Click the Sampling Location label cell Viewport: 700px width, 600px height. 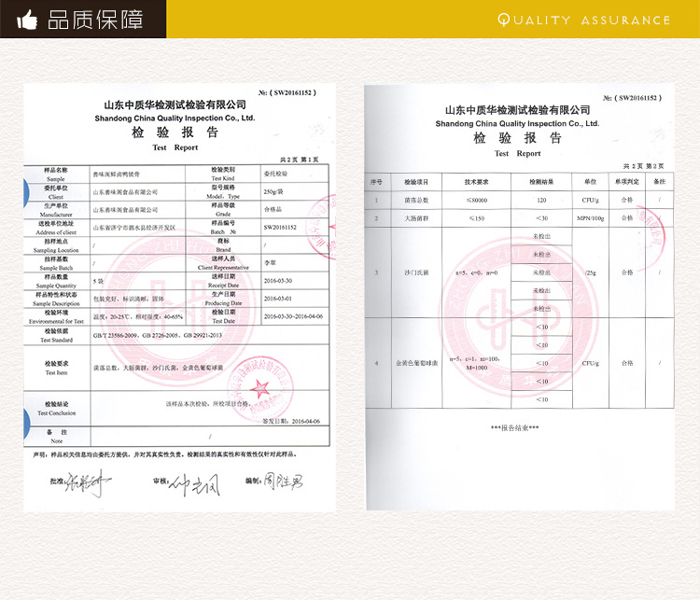(x=57, y=245)
